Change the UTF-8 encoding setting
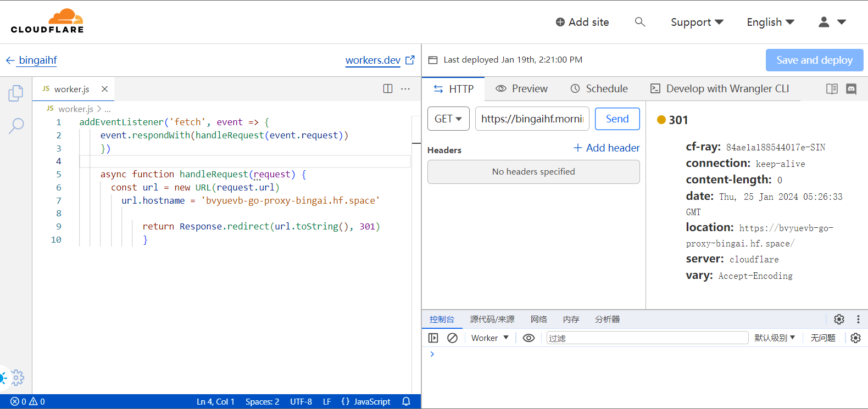This screenshot has width=868, height=409. tap(301, 401)
